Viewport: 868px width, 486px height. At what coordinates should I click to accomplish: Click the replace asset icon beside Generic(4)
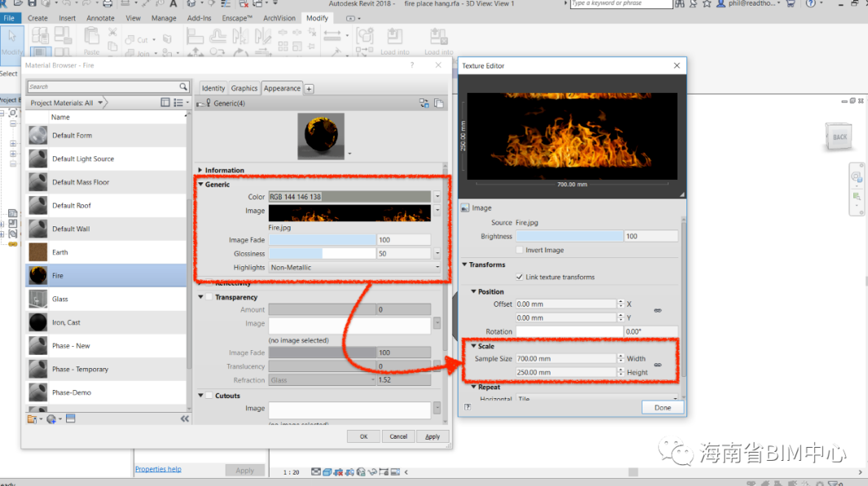click(423, 103)
